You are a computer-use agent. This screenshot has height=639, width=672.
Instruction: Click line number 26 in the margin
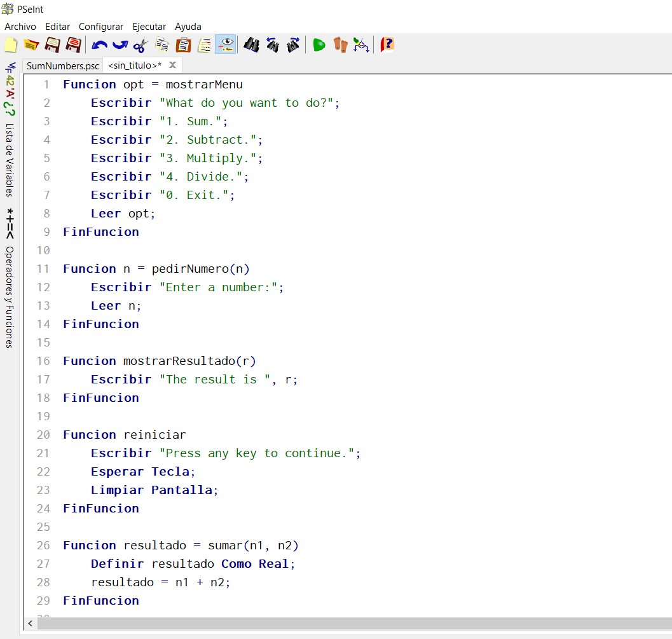click(x=43, y=545)
